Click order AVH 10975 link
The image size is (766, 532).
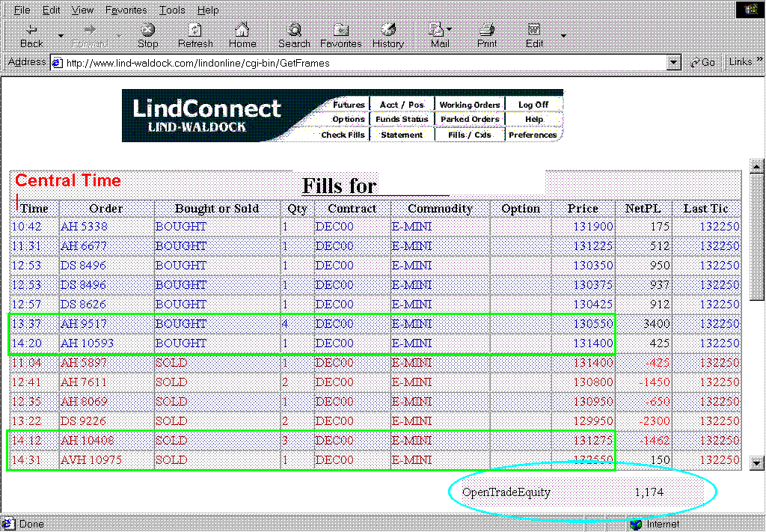pos(91,460)
